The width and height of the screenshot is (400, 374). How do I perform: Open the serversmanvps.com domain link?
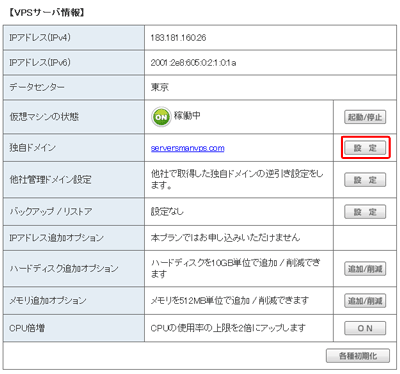pos(187,148)
